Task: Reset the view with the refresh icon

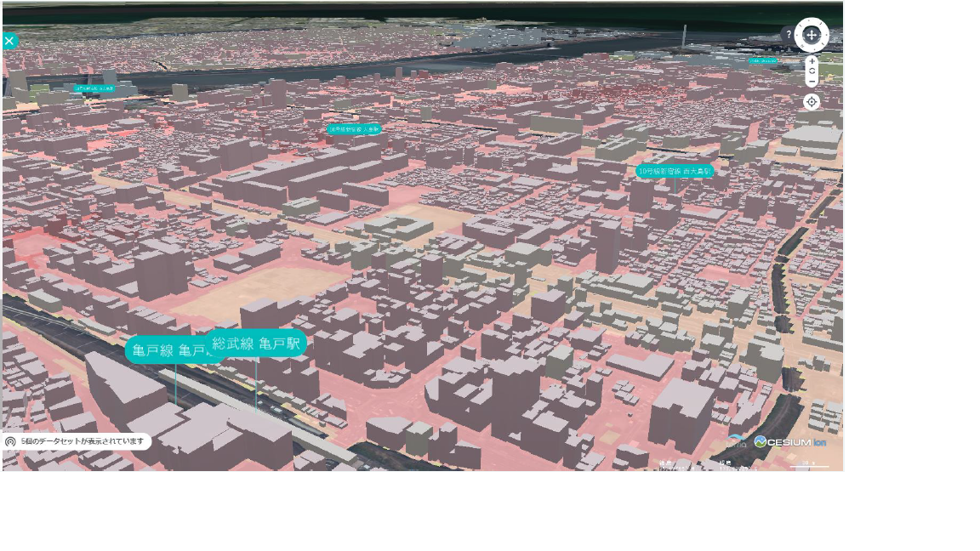Action: [x=812, y=71]
